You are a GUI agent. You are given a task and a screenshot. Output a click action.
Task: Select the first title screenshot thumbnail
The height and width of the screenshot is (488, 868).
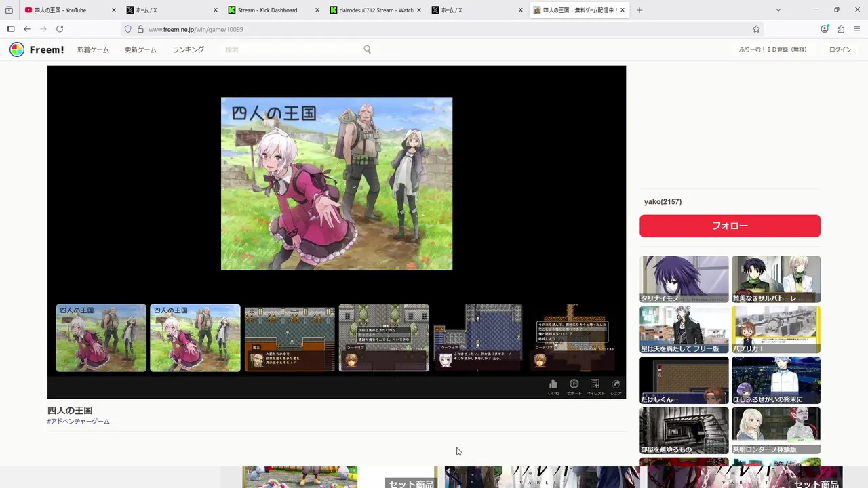(x=101, y=338)
